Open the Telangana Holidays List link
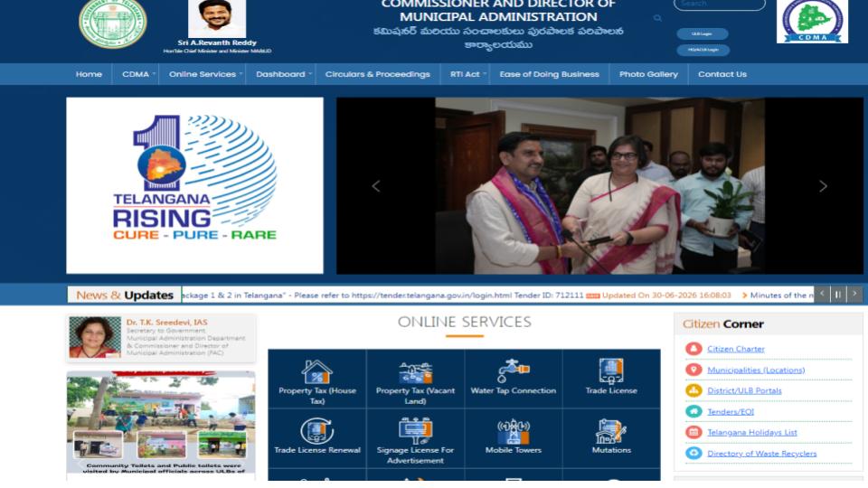Viewport: 868px width, 488px height. [751, 432]
